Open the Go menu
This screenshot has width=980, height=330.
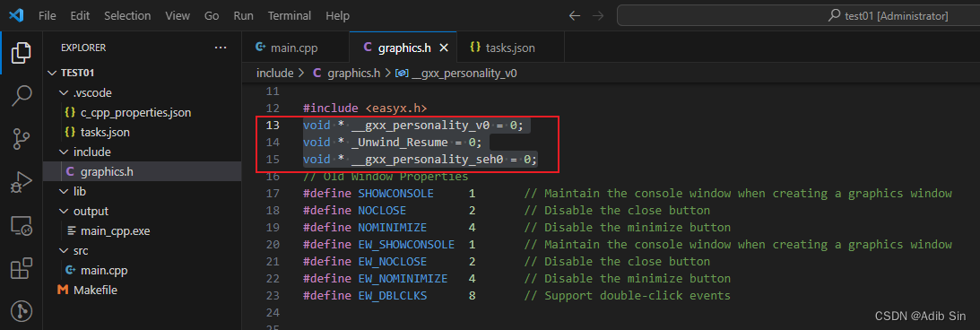pos(212,15)
